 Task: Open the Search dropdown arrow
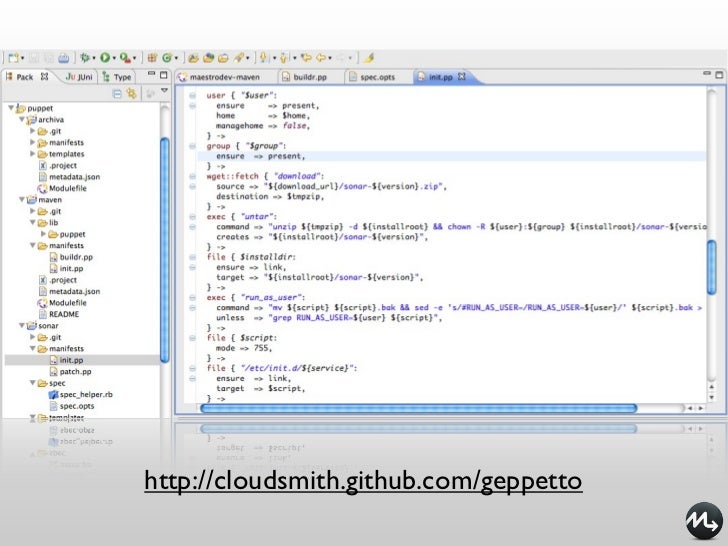pos(247,58)
